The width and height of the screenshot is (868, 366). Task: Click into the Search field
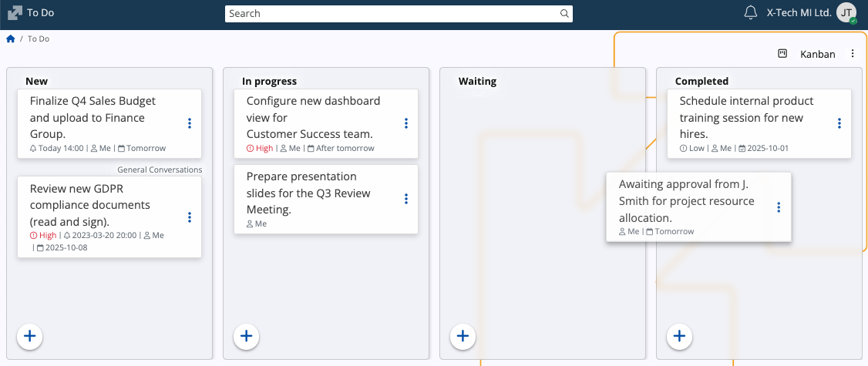tap(392, 14)
